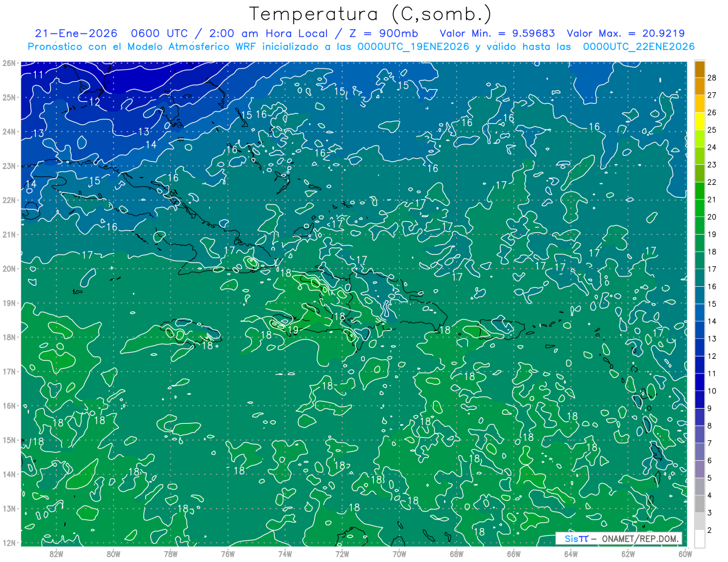Click the color scale value "2"
The image size is (728, 562).
710,530
